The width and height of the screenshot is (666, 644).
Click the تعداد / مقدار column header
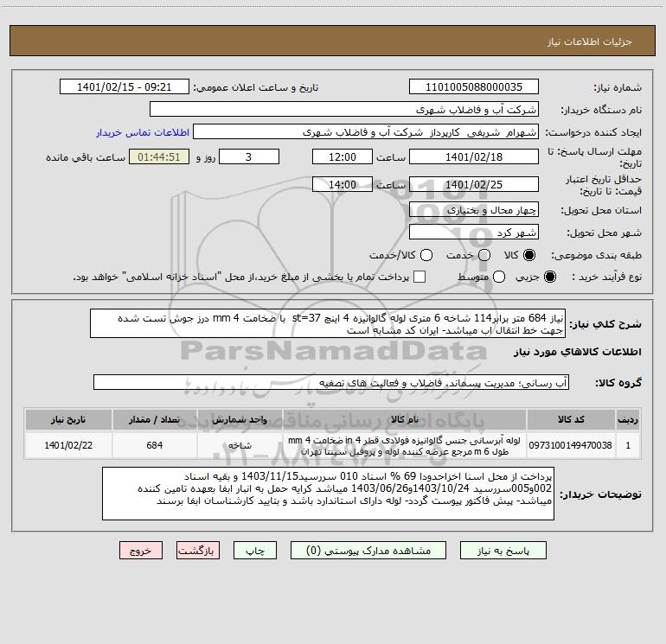click(155, 419)
